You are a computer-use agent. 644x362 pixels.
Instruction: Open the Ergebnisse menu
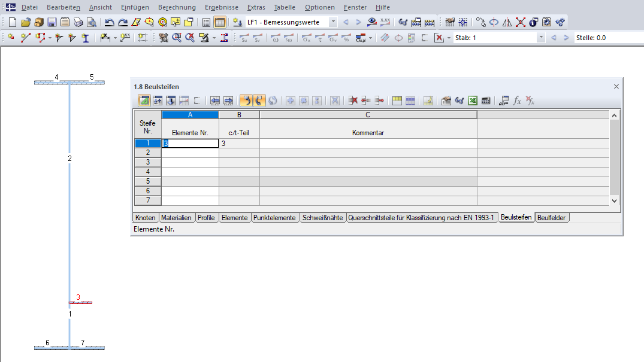[x=222, y=7]
